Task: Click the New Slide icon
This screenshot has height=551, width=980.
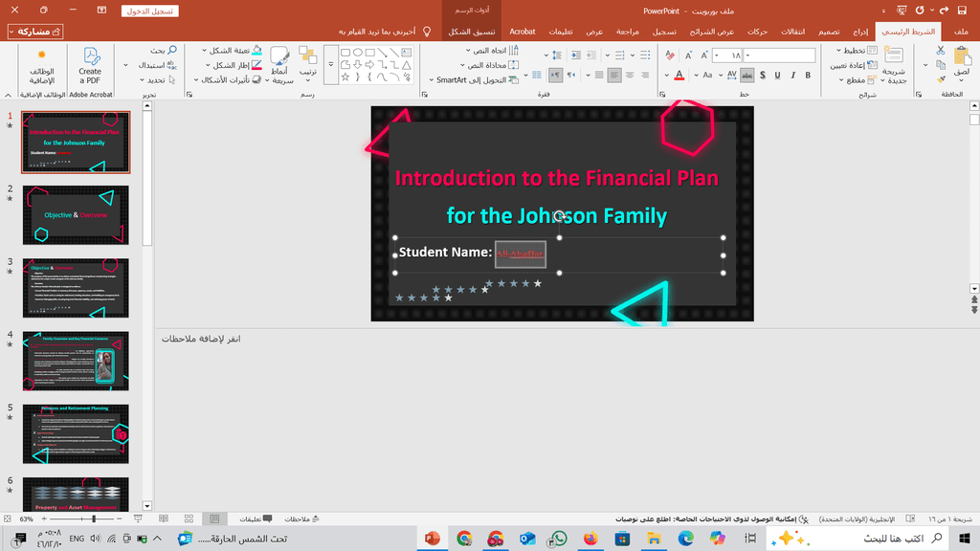Action: point(894,55)
